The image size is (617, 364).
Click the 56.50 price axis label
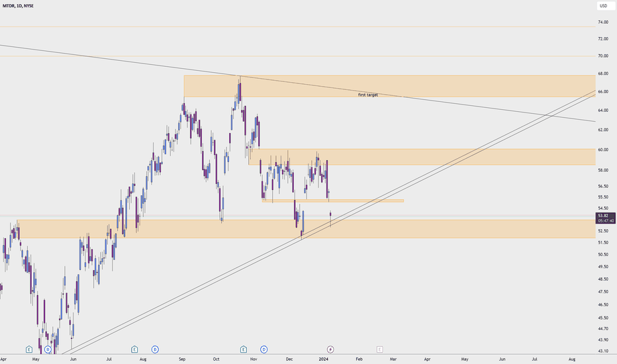pyautogui.click(x=603, y=186)
